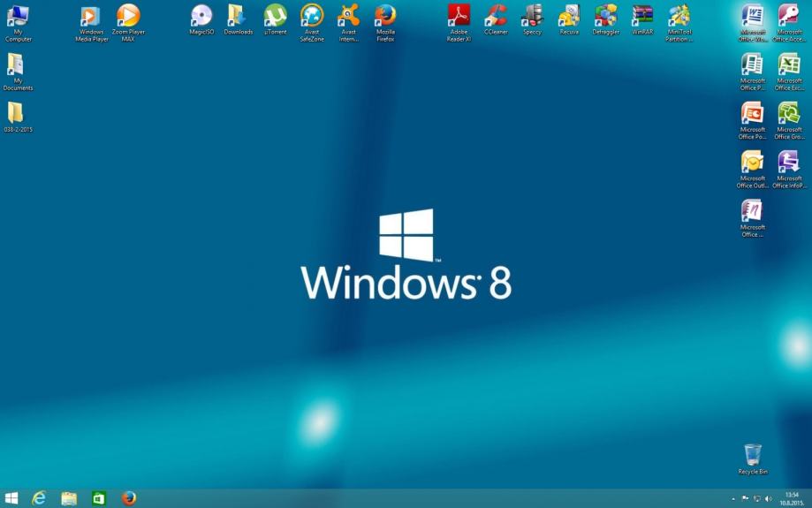Screen dimensions: 812x508
Task: Open the network status tray icon
Action: pyautogui.click(x=757, y=498)
